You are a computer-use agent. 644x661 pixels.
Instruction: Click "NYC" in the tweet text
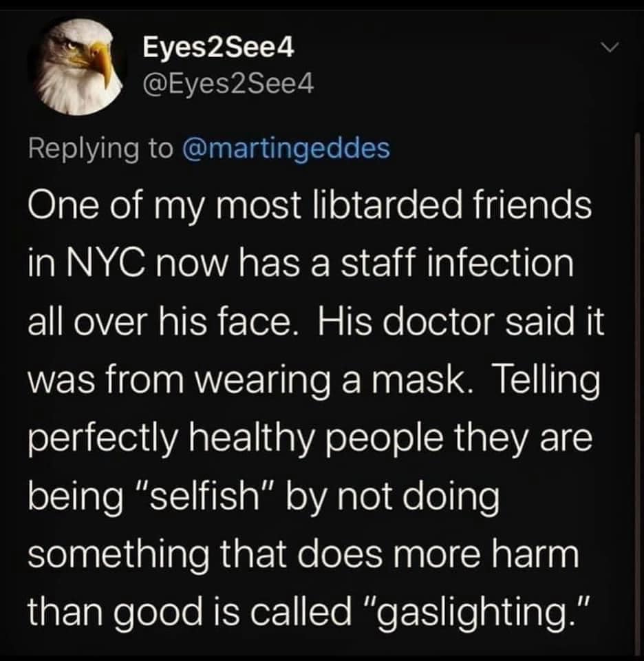96,264
